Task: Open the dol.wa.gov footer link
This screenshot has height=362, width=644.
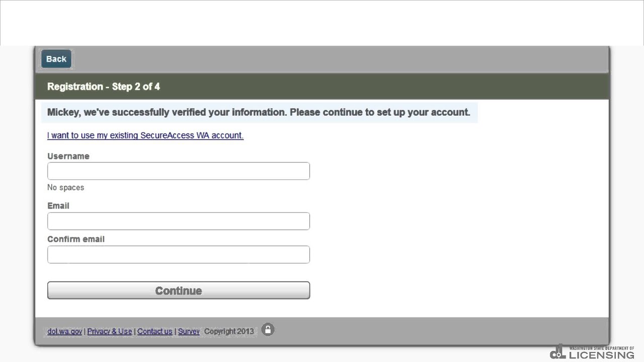Action: [64, 331]
